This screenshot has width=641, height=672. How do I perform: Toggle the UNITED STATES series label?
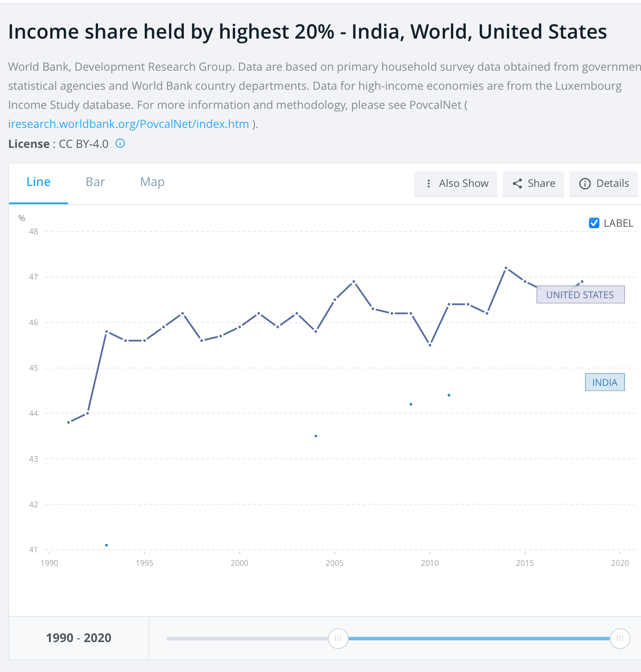point(580,294)
